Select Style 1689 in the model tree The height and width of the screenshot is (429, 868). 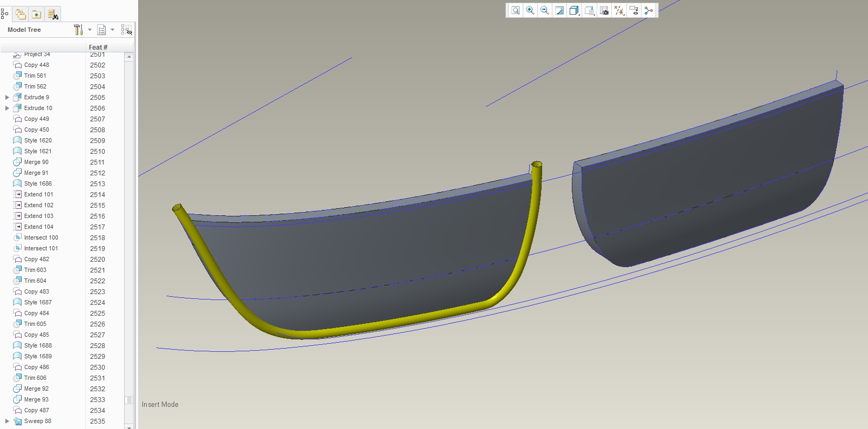[38, 356]
